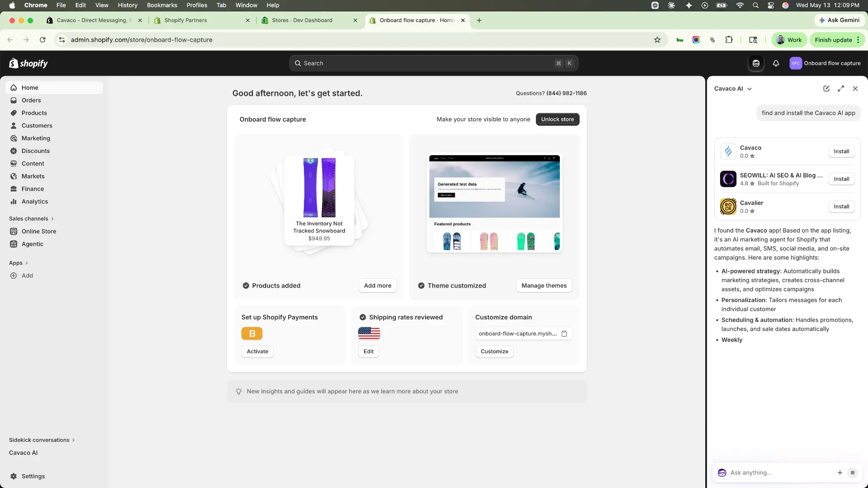868x488 pixels.
Task: Reload the current page
Action: pos(42,40)
